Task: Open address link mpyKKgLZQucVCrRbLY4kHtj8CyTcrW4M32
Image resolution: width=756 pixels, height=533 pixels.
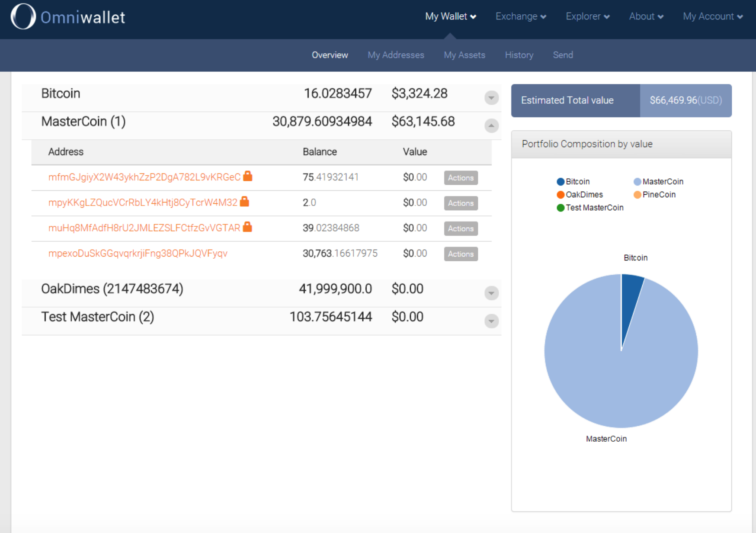Action: 143,202
